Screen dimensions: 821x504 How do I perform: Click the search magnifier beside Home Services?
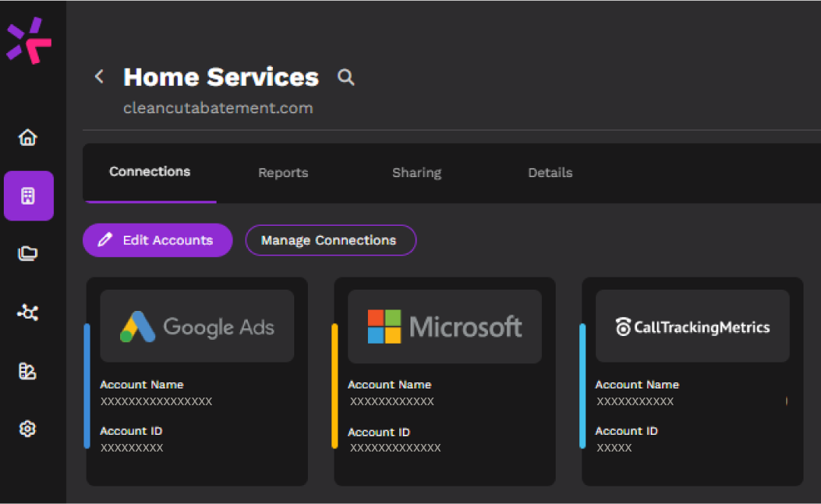346,78
